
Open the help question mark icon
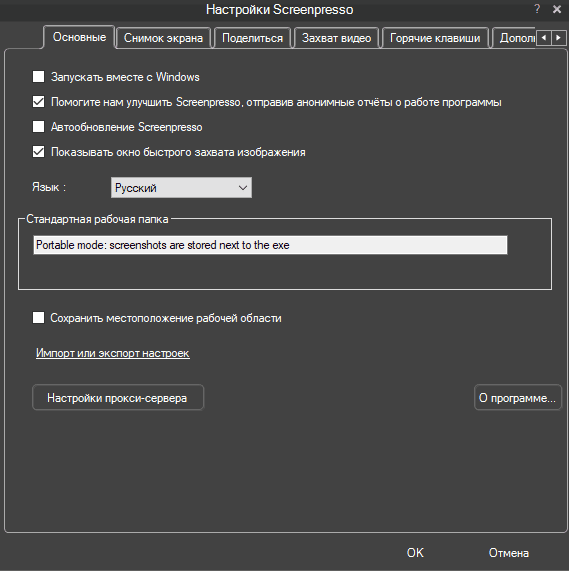pos(537,9)
